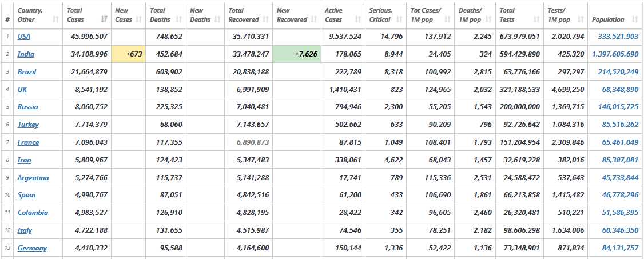Open the Argentina country link
644x259 pixels.
[33, 178]
